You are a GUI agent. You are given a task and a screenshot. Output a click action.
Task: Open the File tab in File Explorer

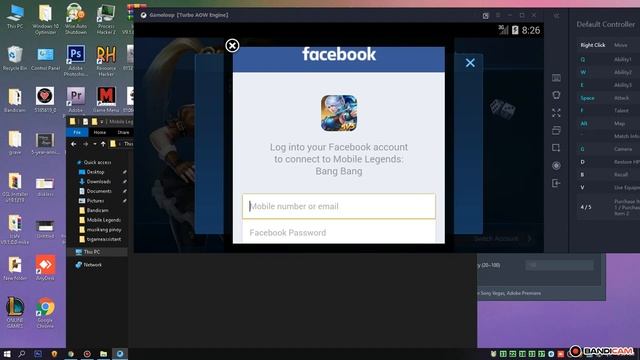pos(77,132)
